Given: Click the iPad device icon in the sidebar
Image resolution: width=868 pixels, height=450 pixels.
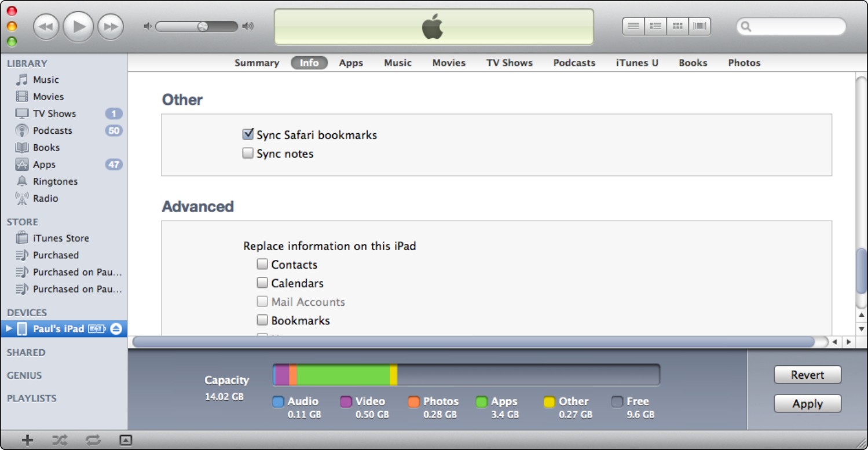Looking at the screenshot, I should tap(22, 328).
